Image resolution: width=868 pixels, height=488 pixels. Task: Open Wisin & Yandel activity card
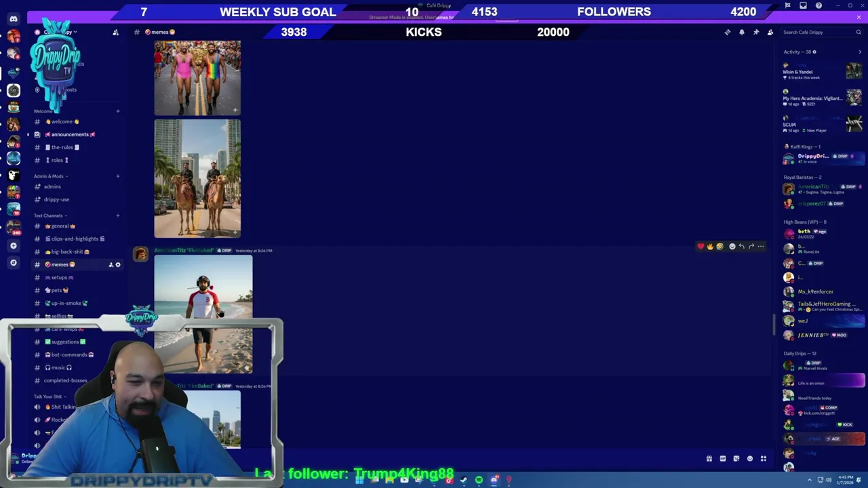coord(823,71)
